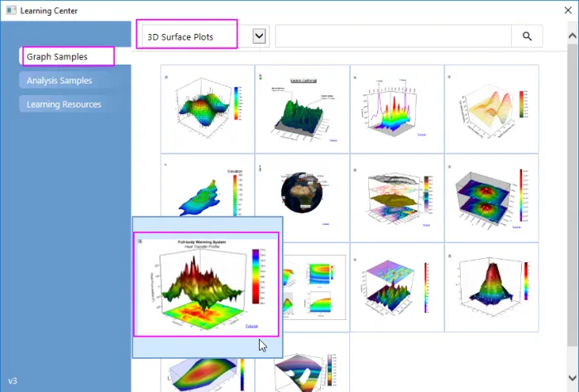Click the scrollbar up arrow
This screenshot has height=392, width=579.
572,36
